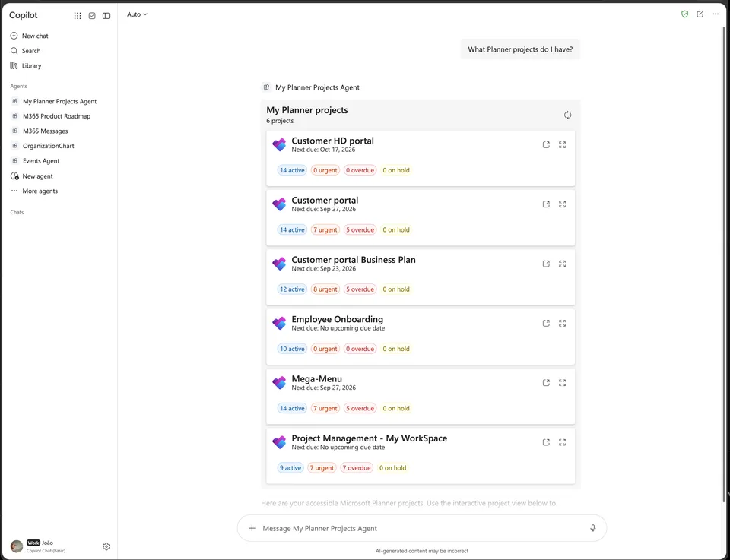Screen dimensions: 730x560
Task: Click the plus attach icon in message box
Action: coord(252,528)
